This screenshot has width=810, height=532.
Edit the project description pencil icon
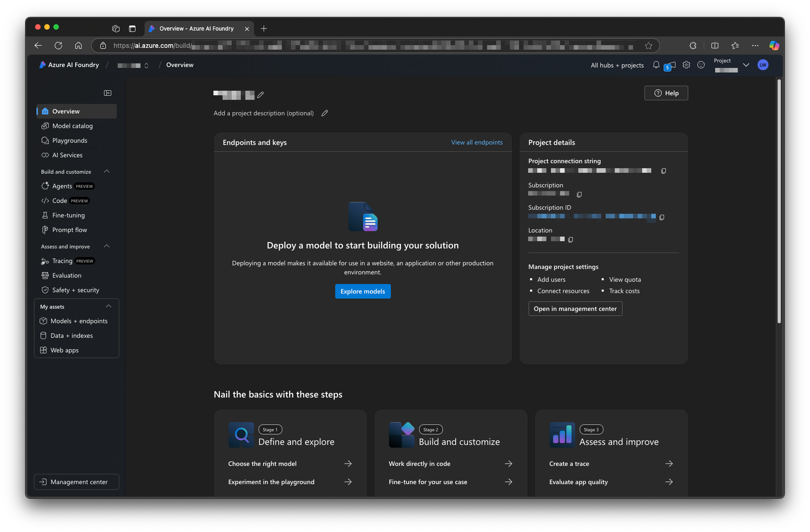[x=325, y=113]
